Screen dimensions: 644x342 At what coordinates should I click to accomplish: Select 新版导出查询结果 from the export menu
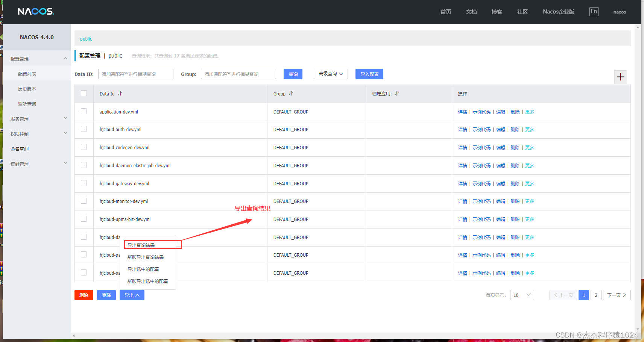(145, 257)
